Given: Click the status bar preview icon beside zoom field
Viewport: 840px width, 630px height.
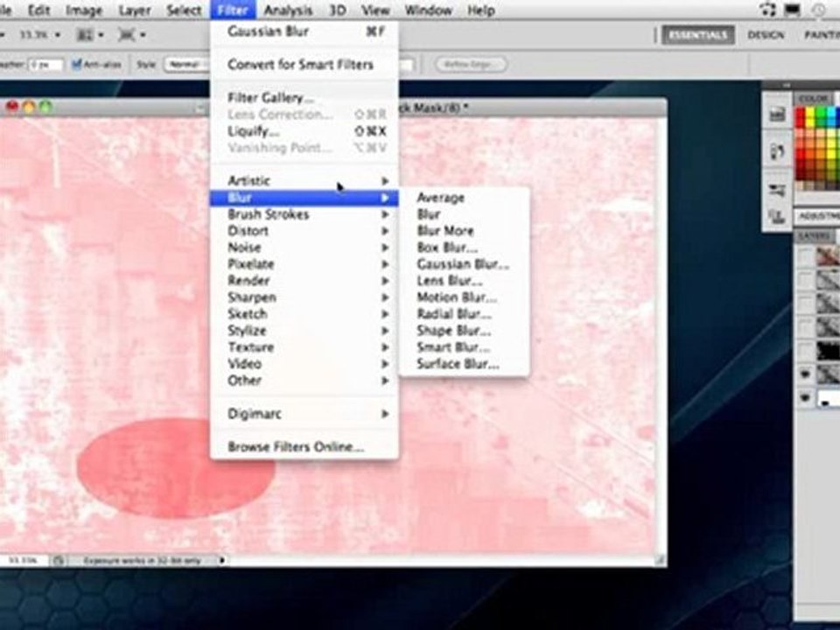Looking at the screenshot, I should point(59,561).
